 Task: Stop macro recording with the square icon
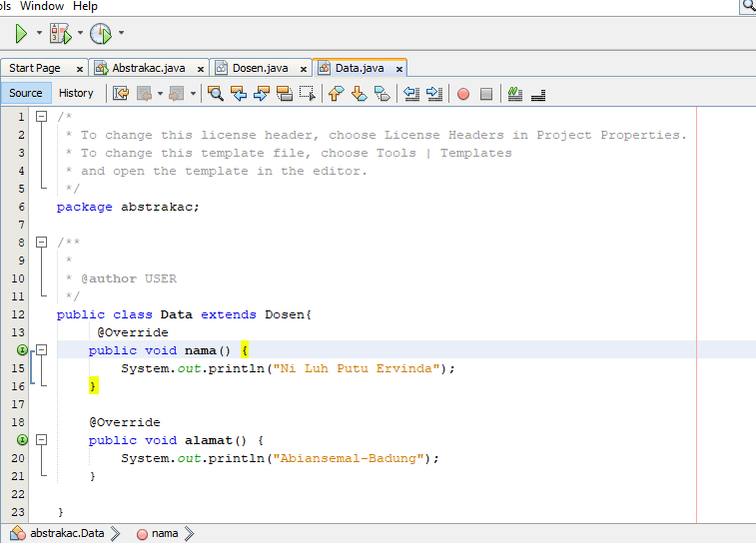(486, 94)
